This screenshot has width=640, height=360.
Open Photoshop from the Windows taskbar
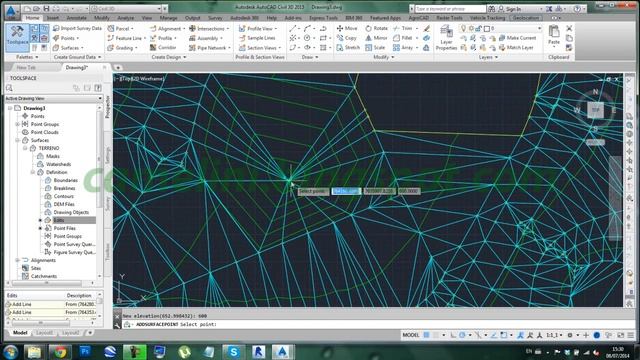pyautogui.click(x=85, y=352)
